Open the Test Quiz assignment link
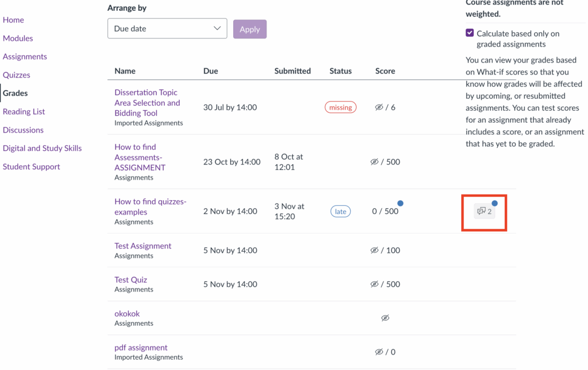The width and height of the screenshot is (588, 370). pyautogui.click(x=131, y=280)
